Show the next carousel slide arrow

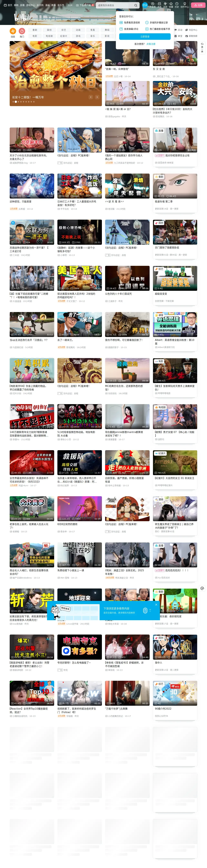(x=97, y=97)
